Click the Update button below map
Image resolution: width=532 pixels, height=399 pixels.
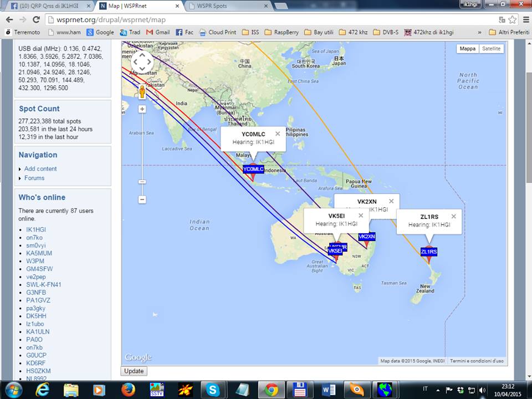pyautogui.click(x=134, y=371)
